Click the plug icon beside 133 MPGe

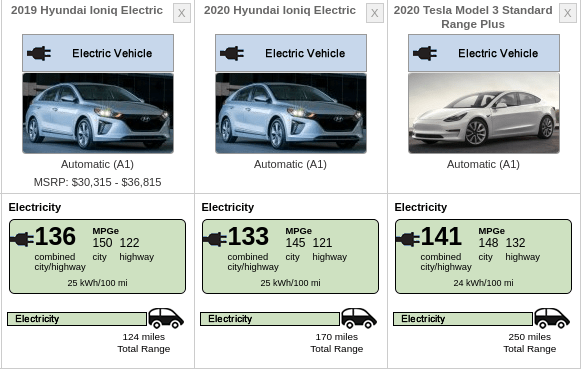coord(215,239)
